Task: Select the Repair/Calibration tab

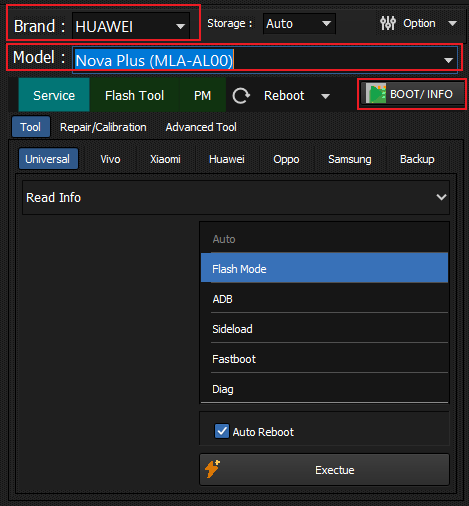Action: point(103,127)
